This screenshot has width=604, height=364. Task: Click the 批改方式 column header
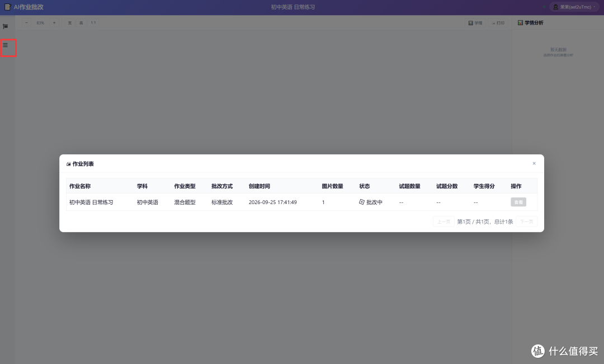click(x=222, y=186)
